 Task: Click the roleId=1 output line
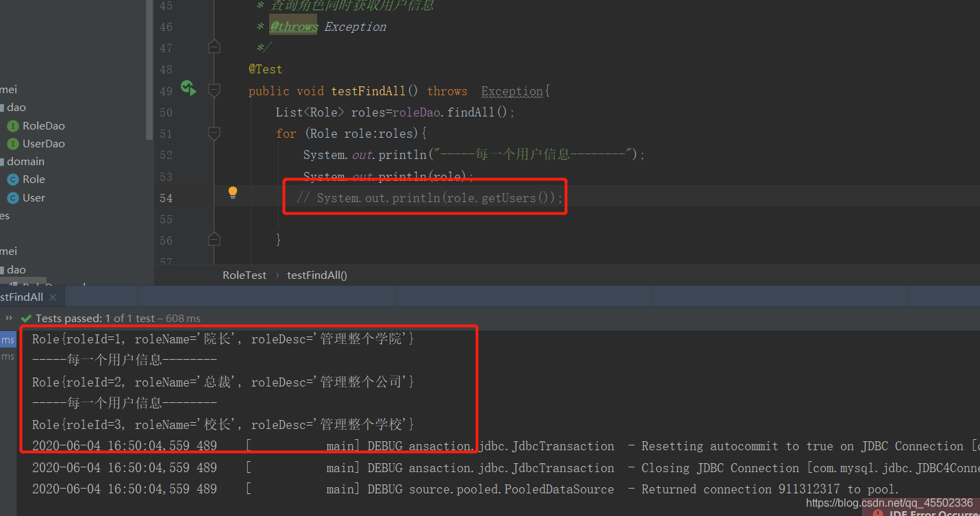(x=223, y=339)
